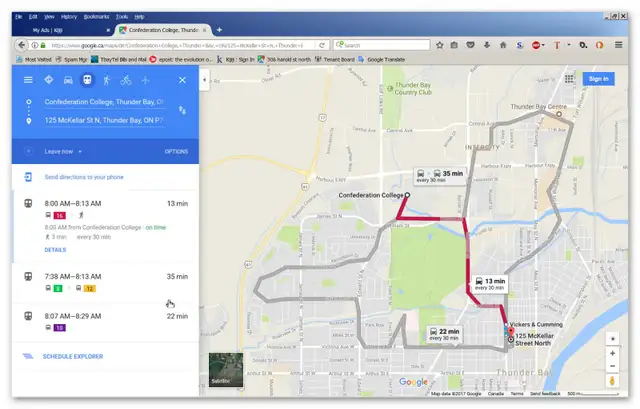640x409 pixels.
Task: Click the 13 min route label on map
Action: 490,284
